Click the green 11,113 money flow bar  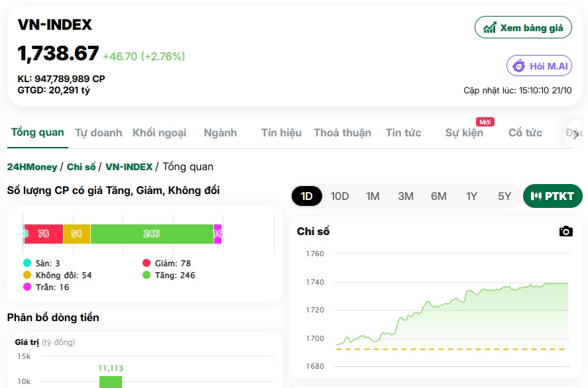pyautogui.click(x=111, y=381)
